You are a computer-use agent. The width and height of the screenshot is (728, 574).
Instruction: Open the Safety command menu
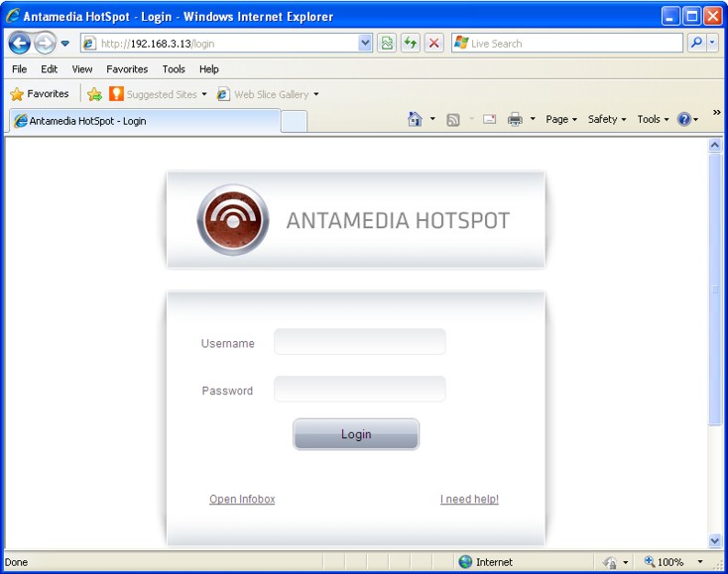click(x=607, y=119)
